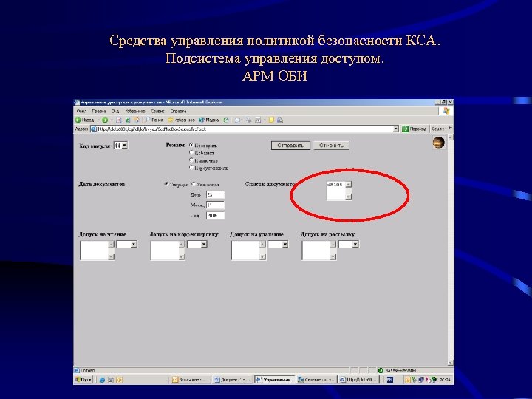Click the Refresh page icon
Screen dimensions: 532x399
[128, 120]
